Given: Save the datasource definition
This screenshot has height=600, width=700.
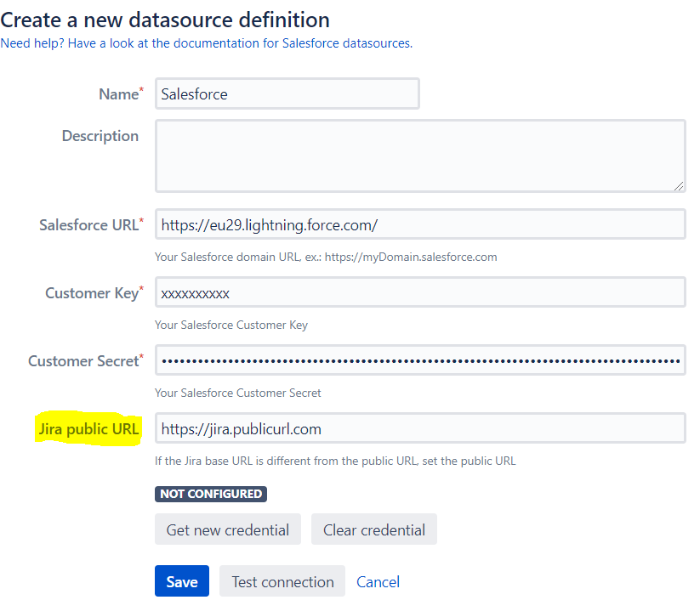Looking at the screenshot, I should click(x=181, y=581).
